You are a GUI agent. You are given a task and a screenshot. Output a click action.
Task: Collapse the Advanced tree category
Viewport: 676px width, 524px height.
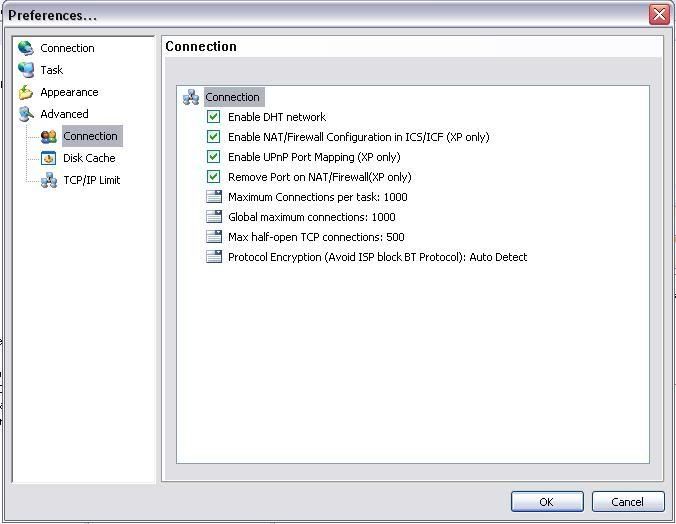coord(64,114)
